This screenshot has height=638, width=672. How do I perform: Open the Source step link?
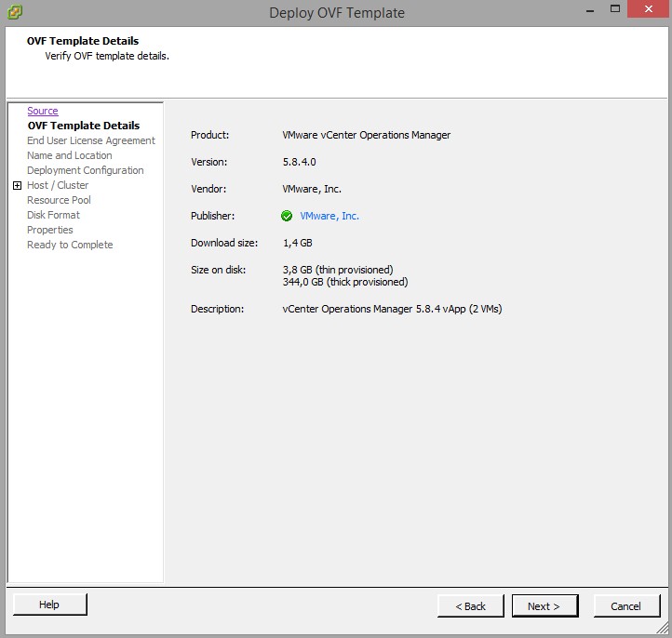coord(43,111)
